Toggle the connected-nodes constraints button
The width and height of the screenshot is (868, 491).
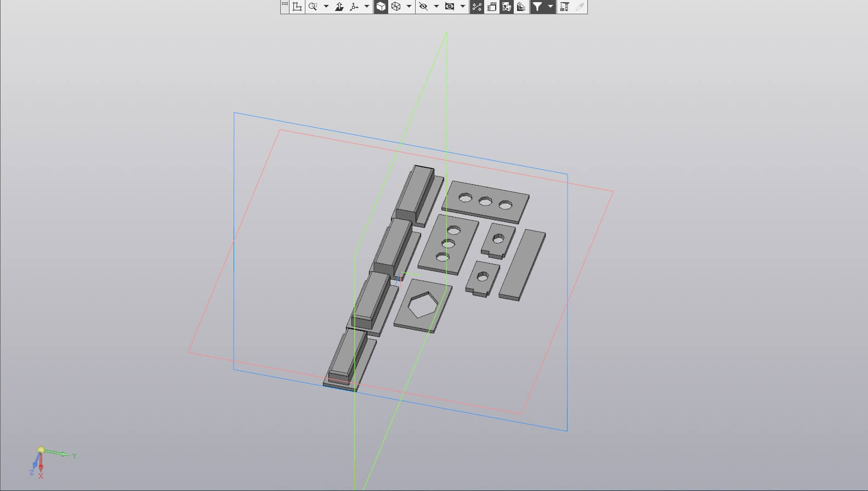(477, 7)
